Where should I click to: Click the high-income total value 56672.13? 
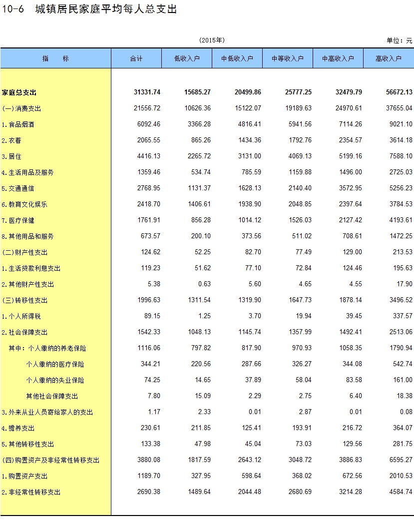[x=399, y=92]
